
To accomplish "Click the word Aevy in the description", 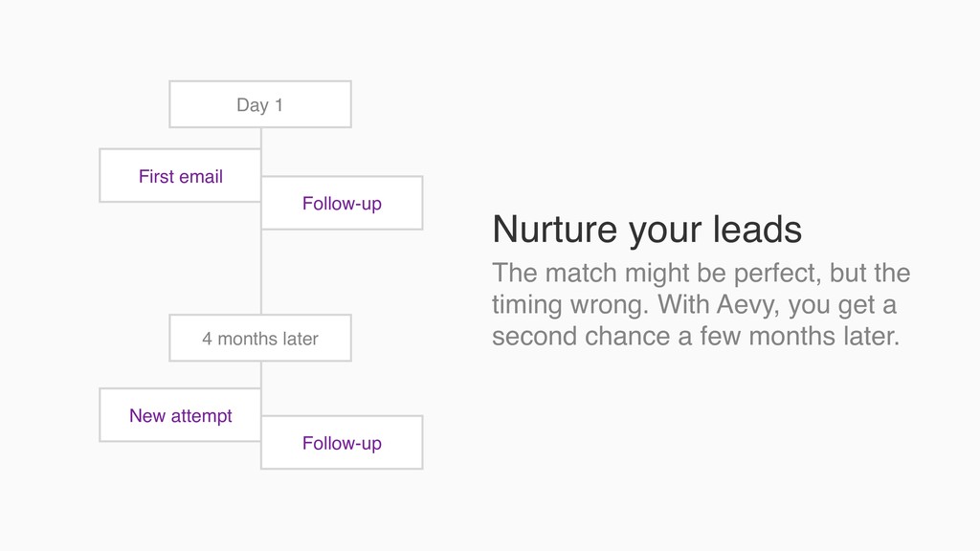I will coord(746,306).
